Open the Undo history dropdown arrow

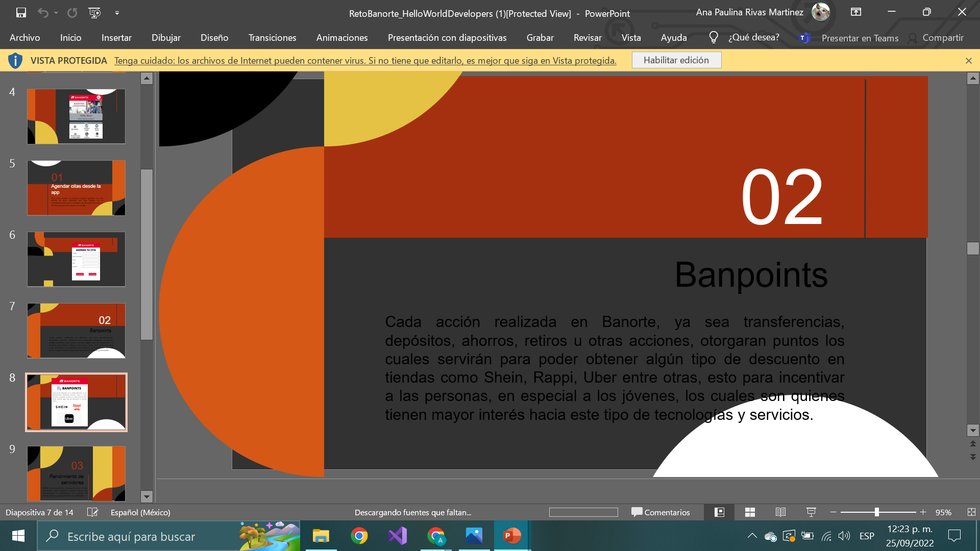(56, 13)
